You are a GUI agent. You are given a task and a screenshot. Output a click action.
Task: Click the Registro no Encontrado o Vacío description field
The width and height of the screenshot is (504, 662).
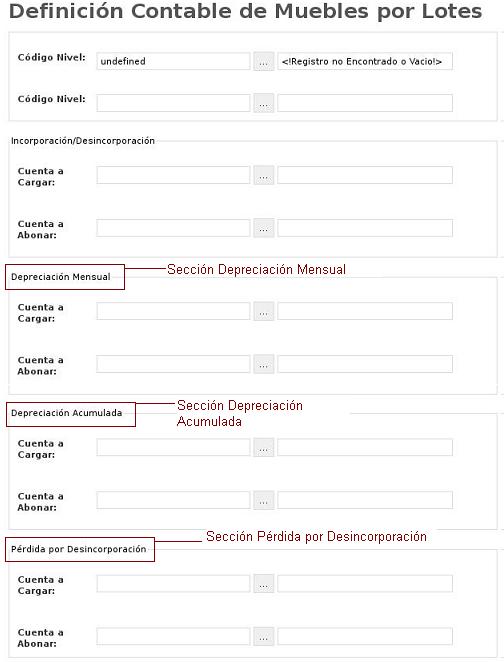[365, 61]
